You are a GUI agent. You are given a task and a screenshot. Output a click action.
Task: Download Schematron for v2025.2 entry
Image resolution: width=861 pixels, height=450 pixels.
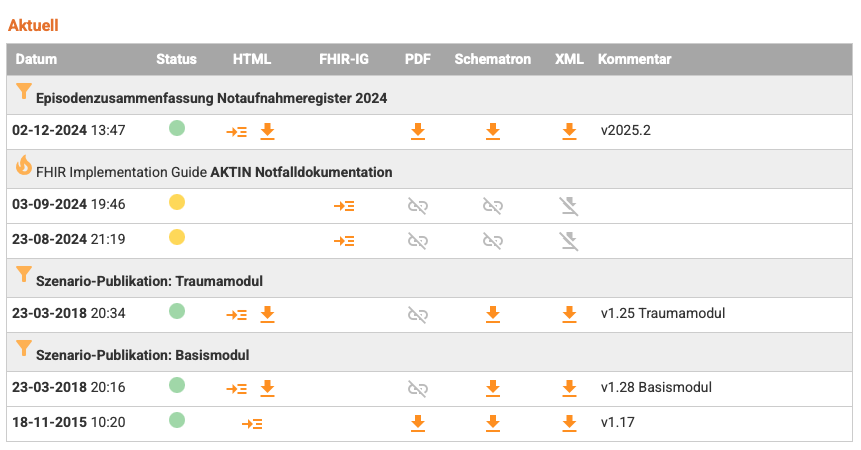point(492,130)
